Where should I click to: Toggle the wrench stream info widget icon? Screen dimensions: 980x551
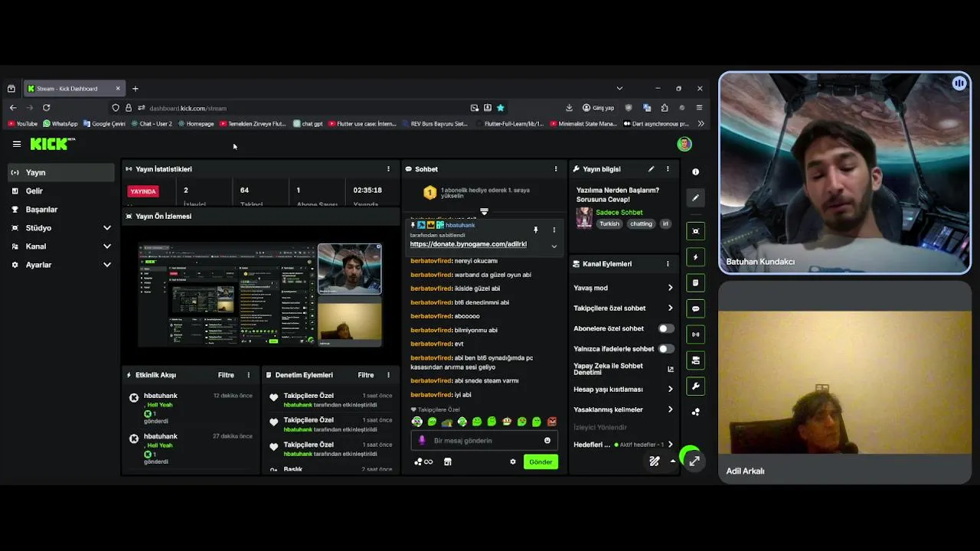(x=695, y=386)
